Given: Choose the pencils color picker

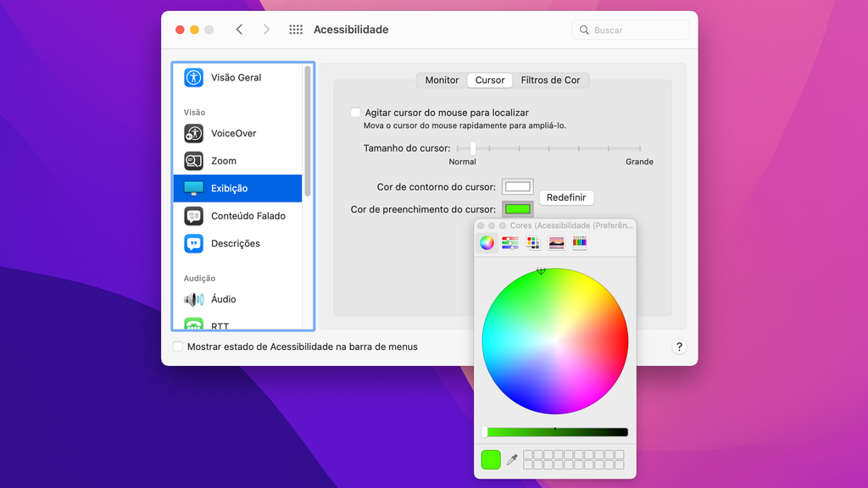Looking at the screenshot, I should pyautogui.click(x=580, y=243).
